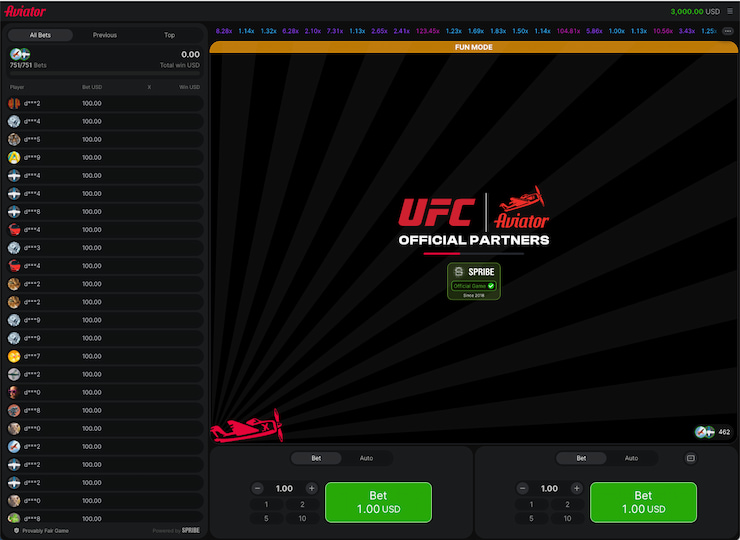
Task: Open the 3.43x round in history bar
Action: pyautogui.click(x=687, y=31)
